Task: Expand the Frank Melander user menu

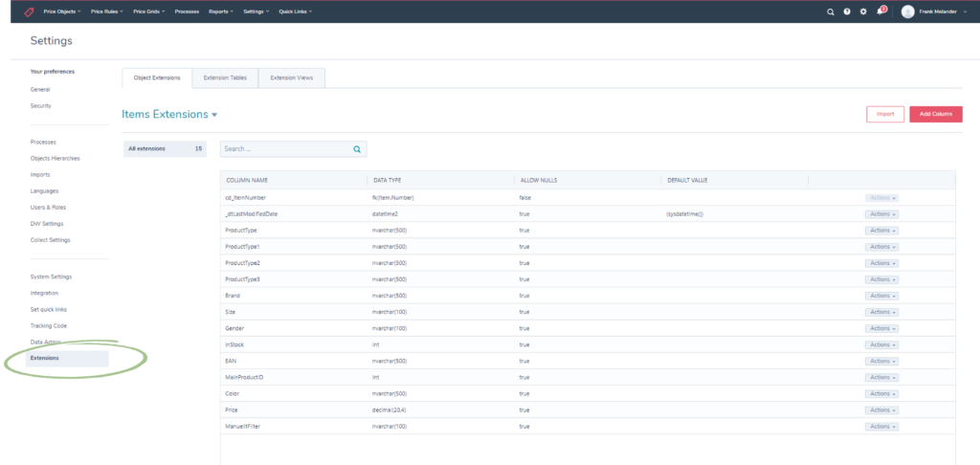Action: click(x=943, y=11)
